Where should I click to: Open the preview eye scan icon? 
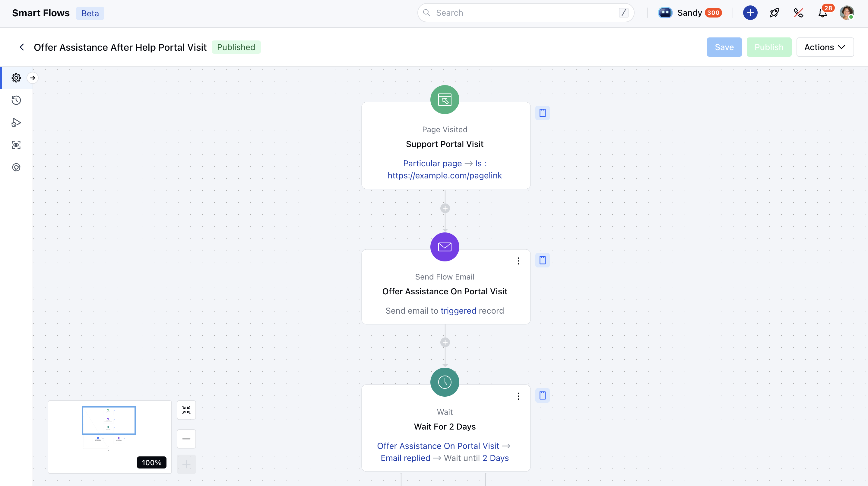tap(16, 145)
